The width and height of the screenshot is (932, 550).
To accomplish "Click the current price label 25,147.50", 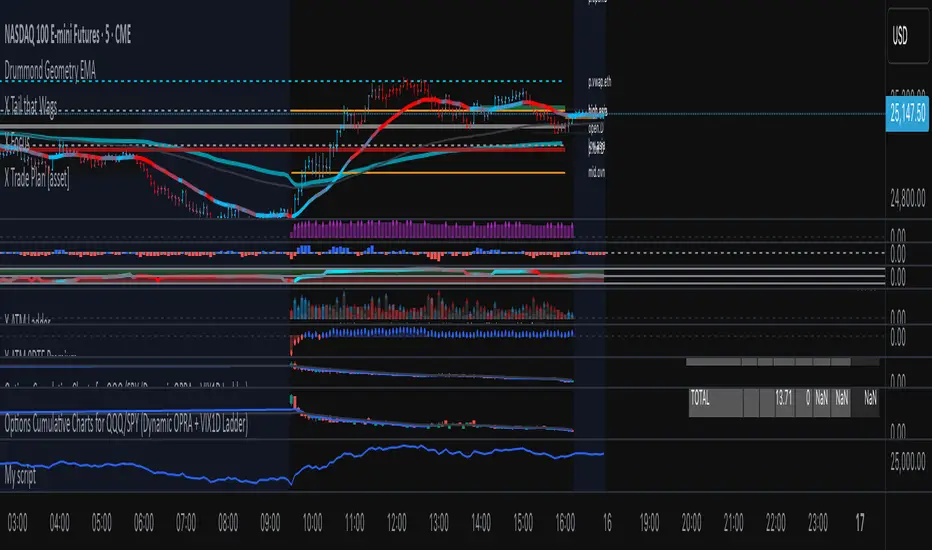I will pos(907,112).
